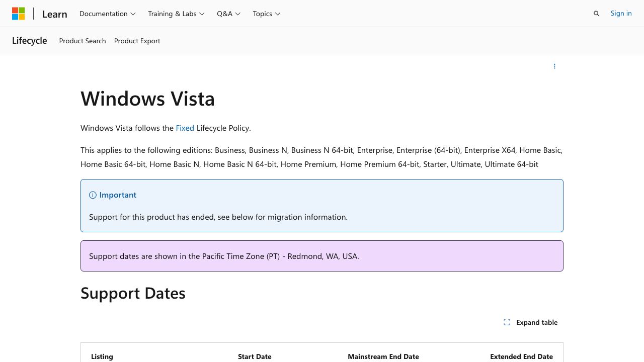The width and height of the screenshot is (644, 362).
Task: Open the three-dot more actions menu
Action: click(x=554, y=66)
